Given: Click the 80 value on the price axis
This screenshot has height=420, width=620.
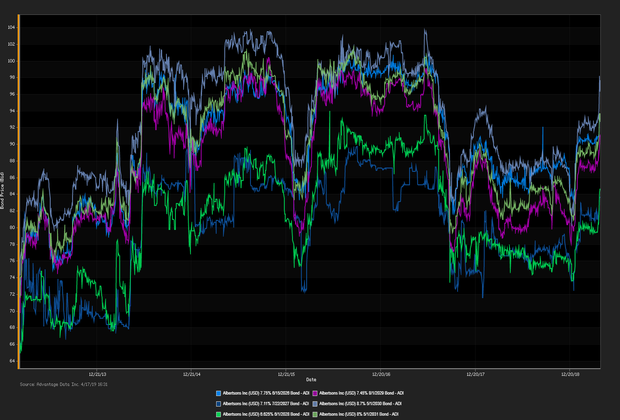Looking at the screenshot, I should tap(12, 227).
